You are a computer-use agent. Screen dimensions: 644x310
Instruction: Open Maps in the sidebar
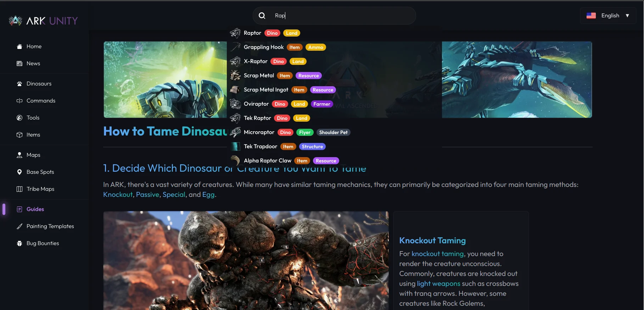(33, 155)
